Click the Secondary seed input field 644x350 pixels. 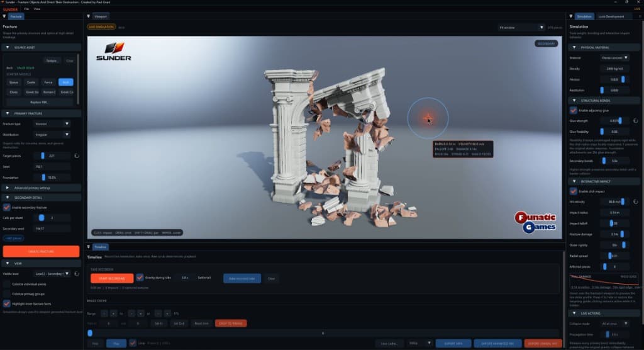point(52,229)
